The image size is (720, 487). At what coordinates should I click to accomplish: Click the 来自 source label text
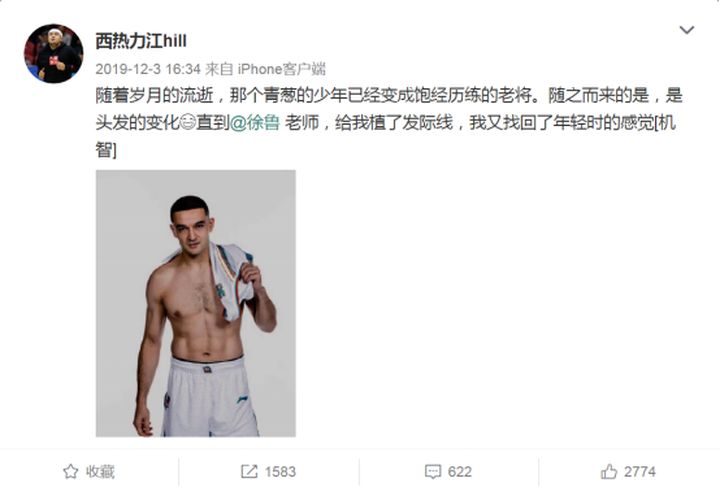pyautogui.click(x=219, y=69)
